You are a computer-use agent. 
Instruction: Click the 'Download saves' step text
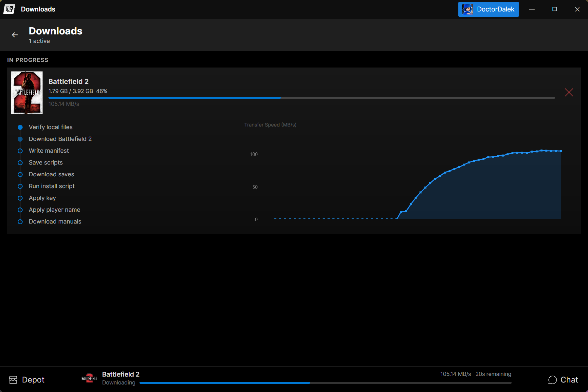click(x=51, y=174)
